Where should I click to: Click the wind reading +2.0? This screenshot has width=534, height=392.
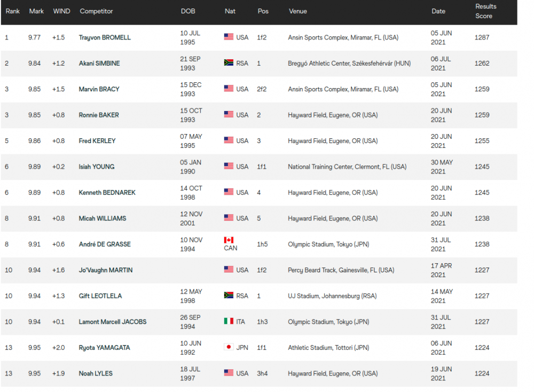[58, 348]
